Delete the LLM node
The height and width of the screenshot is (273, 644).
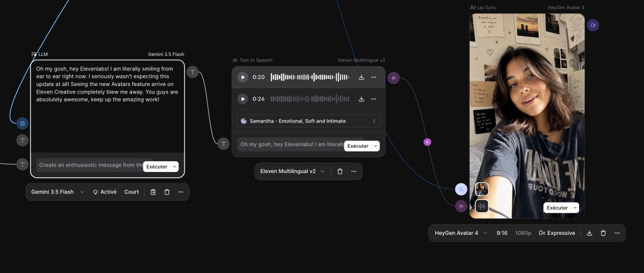[x=167, y=192]
